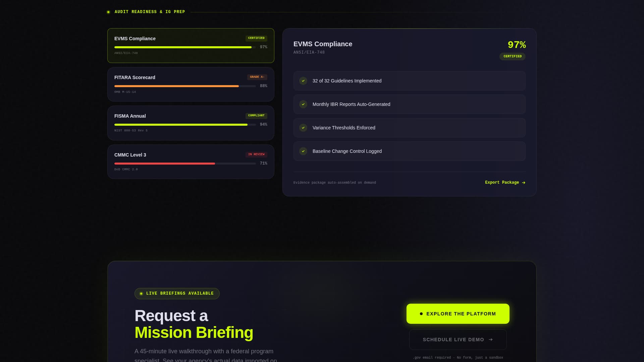
Task: Click the EVMS Compliance 97% progress bar
Action: [x=185, y=47]
